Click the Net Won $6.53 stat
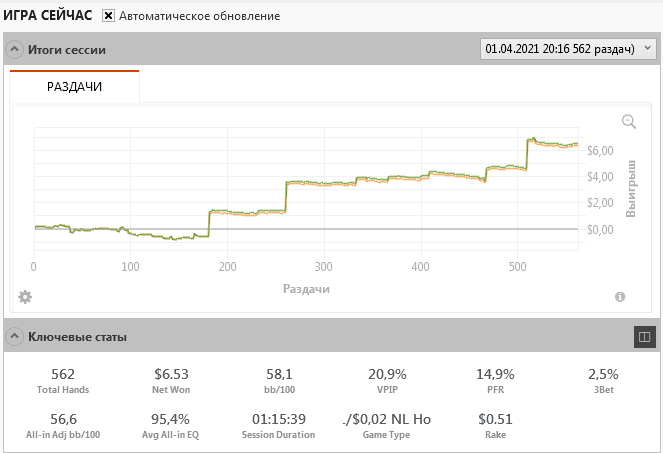663x453 pixels. 171,380
